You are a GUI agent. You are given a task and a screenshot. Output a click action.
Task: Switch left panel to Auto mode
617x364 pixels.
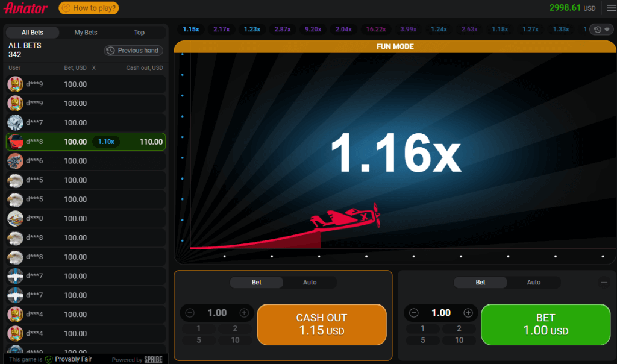(310, 282)
